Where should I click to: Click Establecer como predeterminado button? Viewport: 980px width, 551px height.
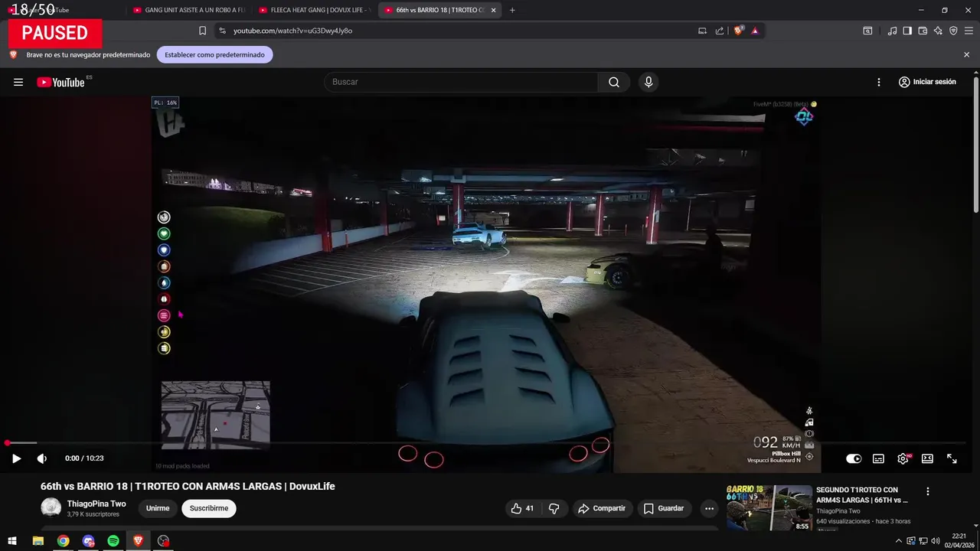214,55
